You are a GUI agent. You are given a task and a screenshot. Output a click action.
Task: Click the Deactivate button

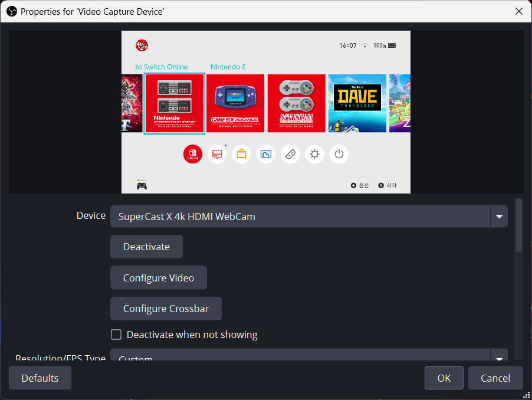(x=146, y=247)
